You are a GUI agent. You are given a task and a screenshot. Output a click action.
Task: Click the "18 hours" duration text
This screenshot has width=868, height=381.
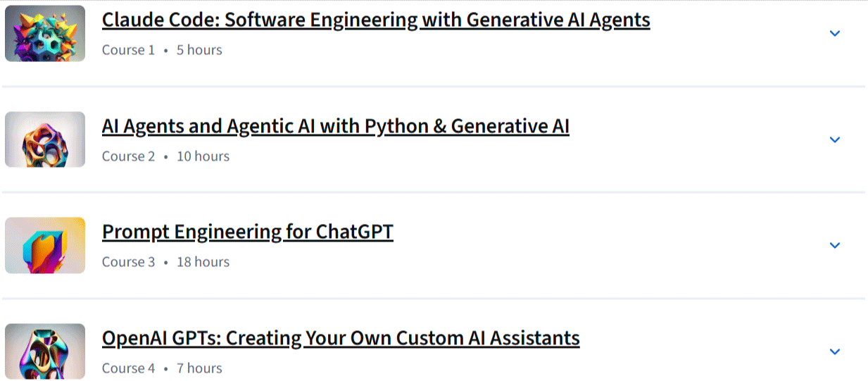pyautogui.click(x=203, y=262)
